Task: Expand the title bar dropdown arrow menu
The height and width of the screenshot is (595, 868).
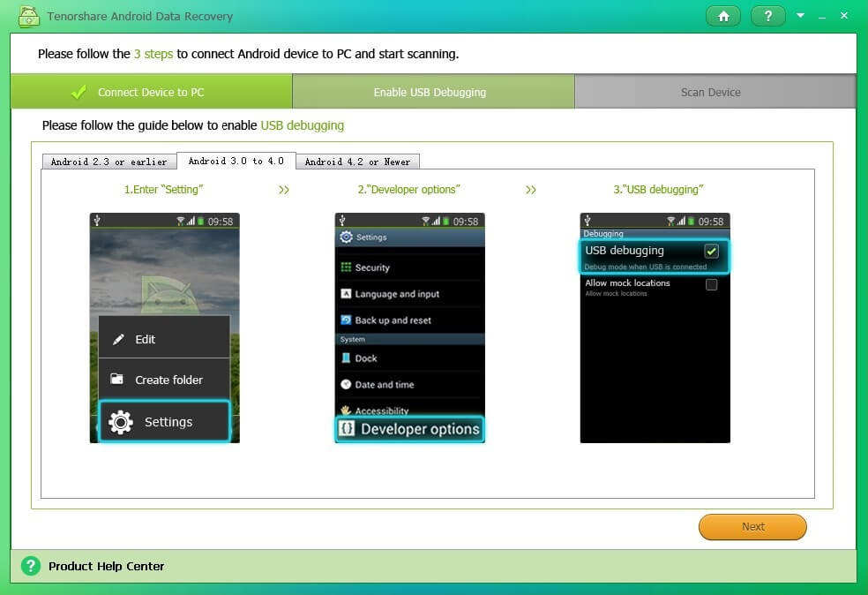Action: (x=800, y=16)
